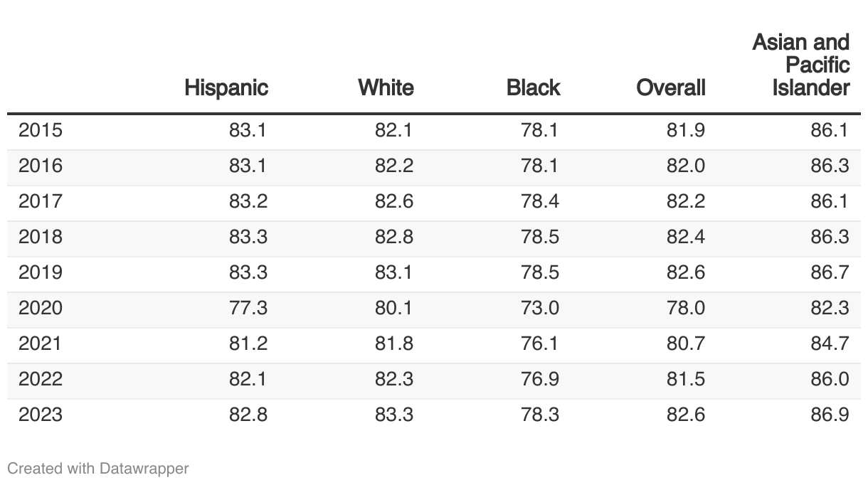
Task: Select the 2018 row label
Action: click(x=41, y=237)
